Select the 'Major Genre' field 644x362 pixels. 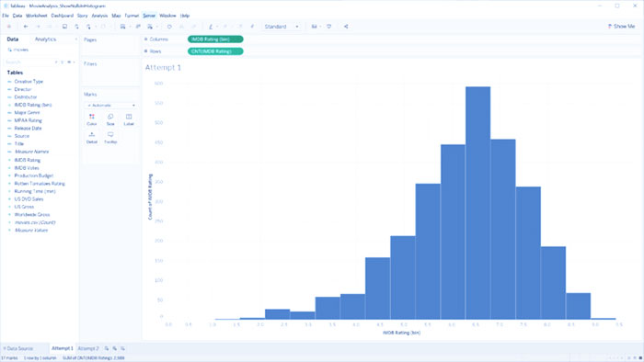pyautogui.click(x=27, y=113)
